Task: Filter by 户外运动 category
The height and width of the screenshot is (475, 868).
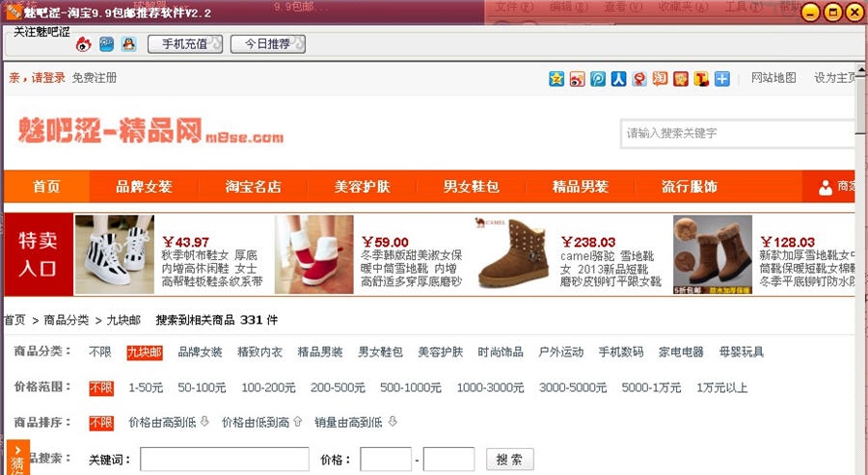Action: tap(560, 352)
